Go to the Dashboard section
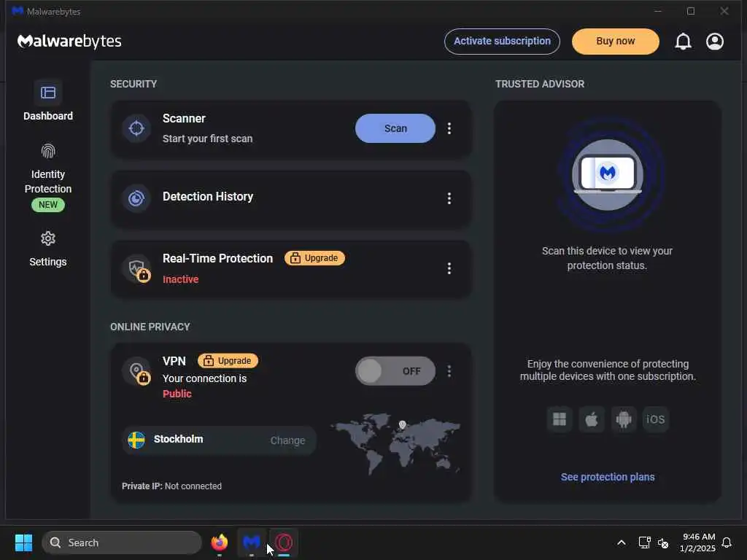 (48, 101)
